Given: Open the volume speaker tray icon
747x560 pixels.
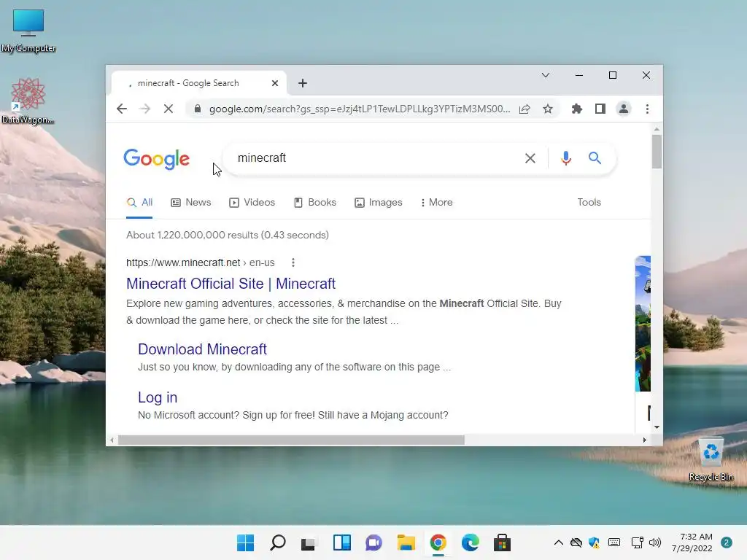Looking at the screenshot, I should coord(655,542).
